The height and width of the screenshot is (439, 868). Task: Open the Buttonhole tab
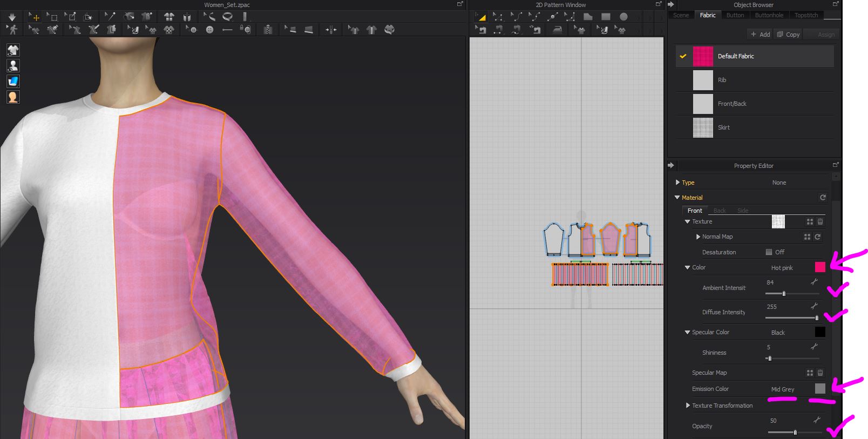pyautogui.click(x=769, y=15)
